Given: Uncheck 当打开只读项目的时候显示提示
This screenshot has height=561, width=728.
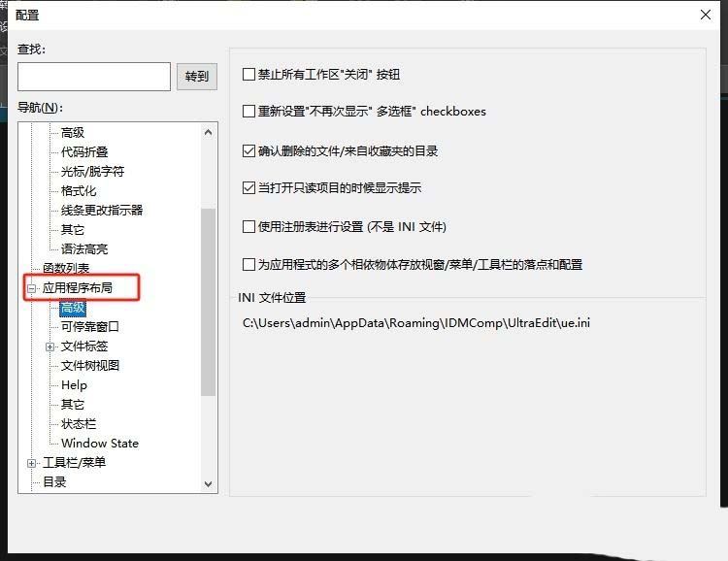Looking at the screenshot, I should pyautogui.click(x=248, y=187).
